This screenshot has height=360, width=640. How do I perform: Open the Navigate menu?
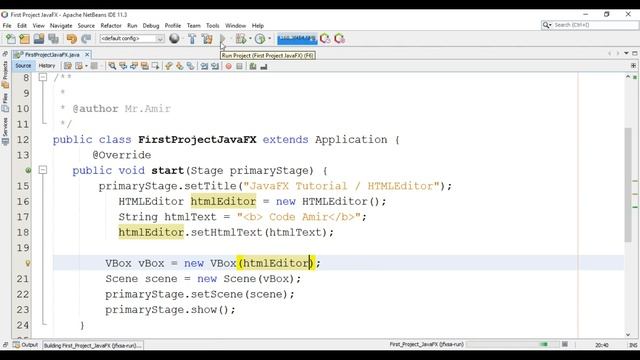pyautogui.click(x=61, y=25)
